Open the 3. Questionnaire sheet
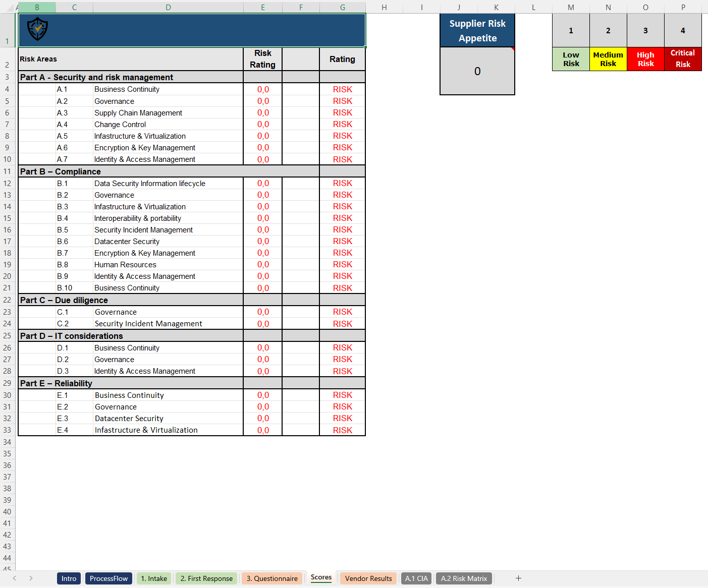Screen dimensions: 708x588 tap(272, 578)
